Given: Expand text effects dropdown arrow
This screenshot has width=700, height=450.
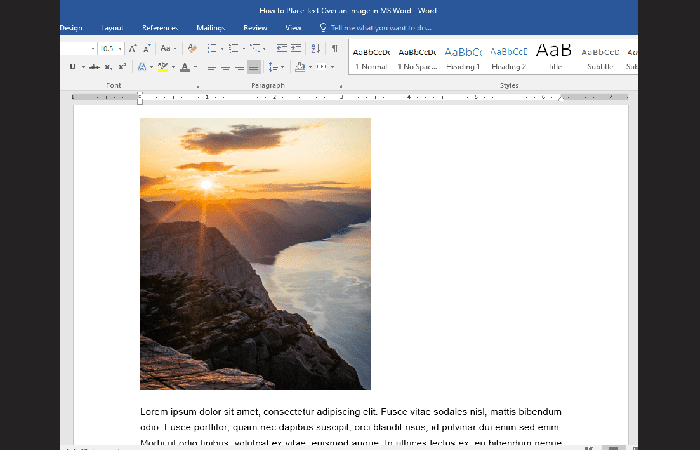Looking at the screenshot, I should [x=151, y=67].
